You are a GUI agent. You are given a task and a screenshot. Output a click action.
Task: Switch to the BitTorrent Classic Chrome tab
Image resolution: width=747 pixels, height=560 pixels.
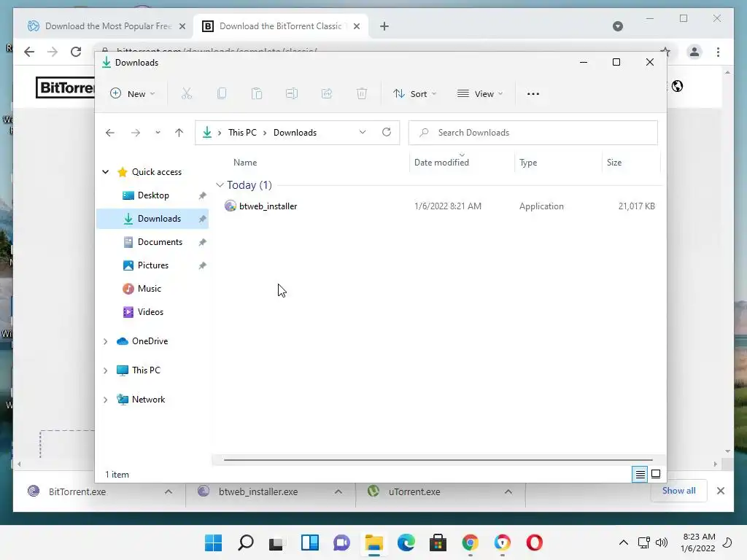281,26
